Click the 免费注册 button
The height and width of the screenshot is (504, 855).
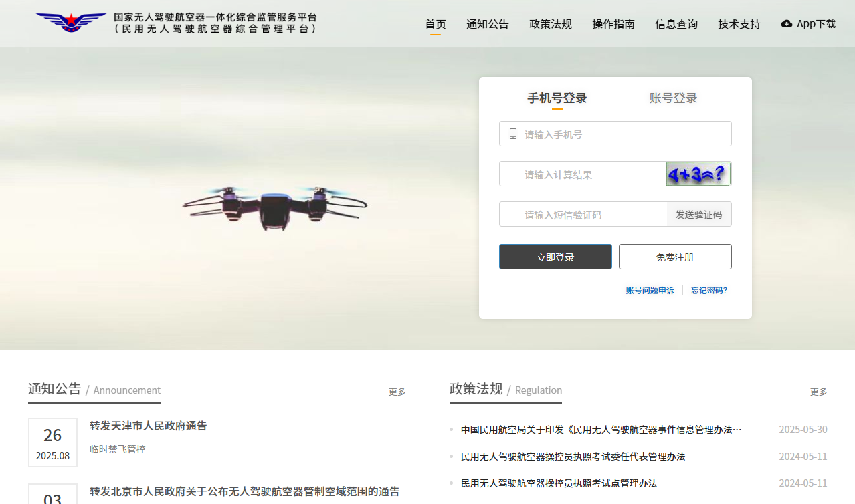(674, 257)
